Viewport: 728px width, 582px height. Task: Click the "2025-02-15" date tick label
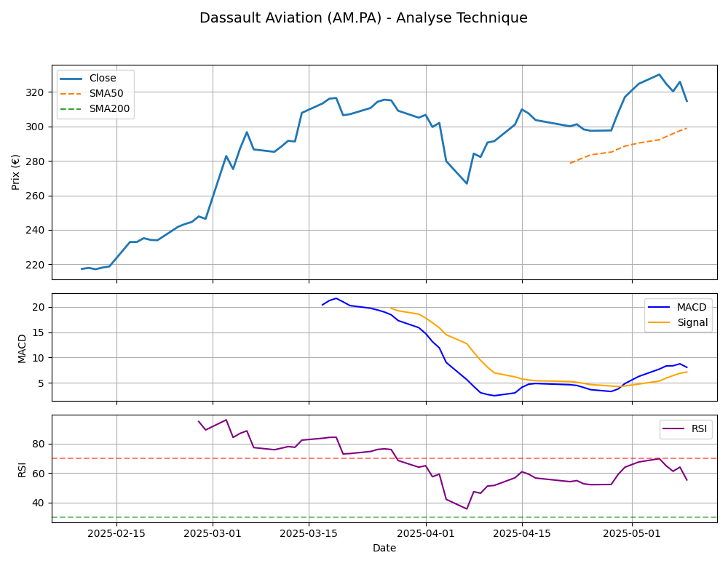coord(116,533)
